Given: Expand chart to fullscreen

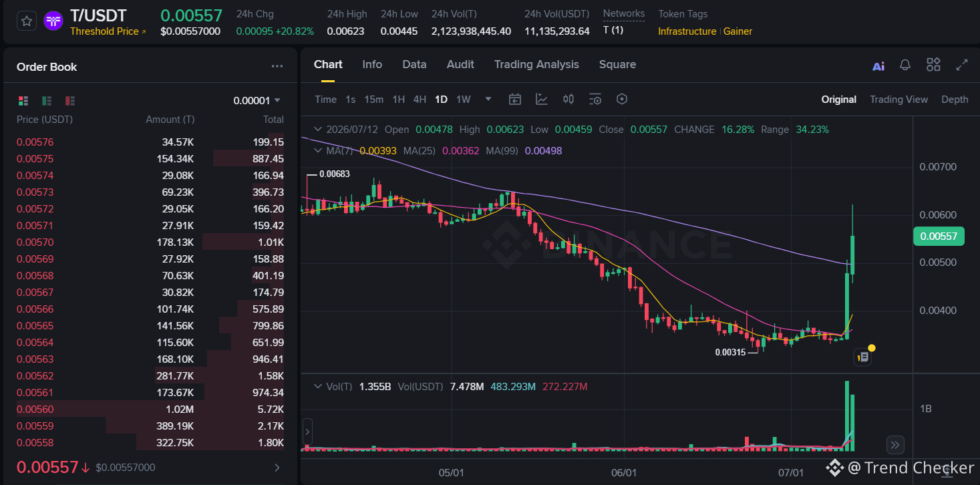Looking at the screenshot, I should 962,65.
